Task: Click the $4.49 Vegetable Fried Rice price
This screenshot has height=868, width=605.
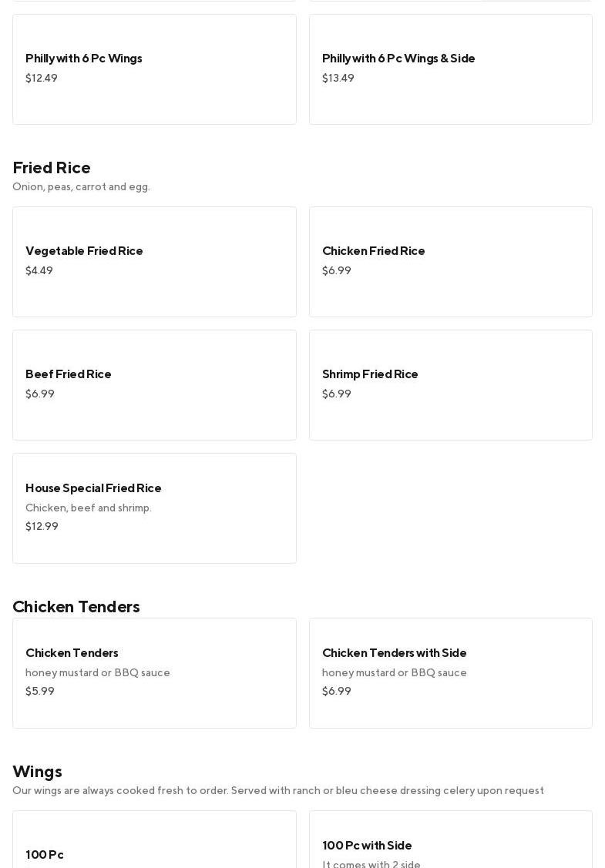Action: [x=39, y=270]
